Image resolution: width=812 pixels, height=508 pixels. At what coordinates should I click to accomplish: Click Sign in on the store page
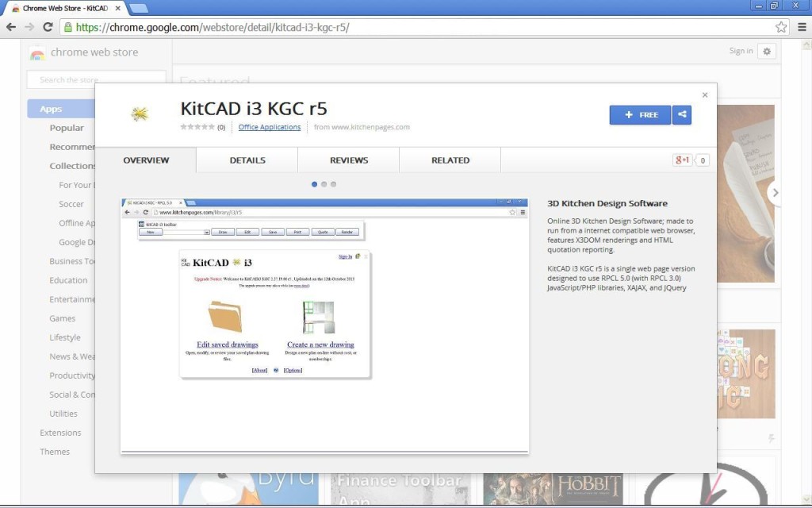pyautogui.click(x=741, y=51)
